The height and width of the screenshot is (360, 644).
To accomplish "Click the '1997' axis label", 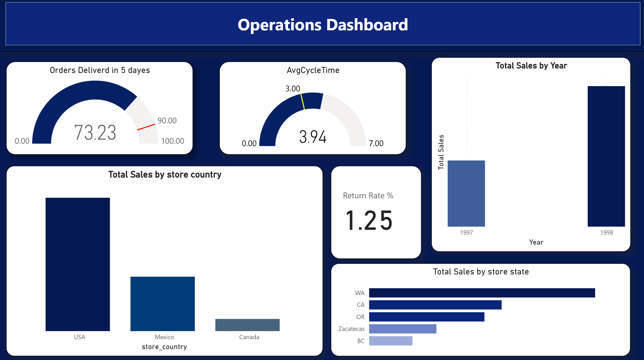I will (x=466, y=232).
